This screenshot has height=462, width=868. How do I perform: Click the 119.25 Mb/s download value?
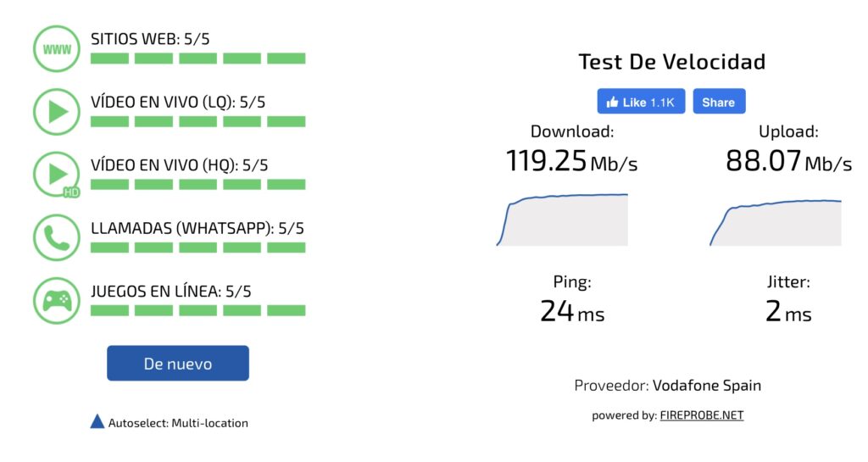coord(572,161)
